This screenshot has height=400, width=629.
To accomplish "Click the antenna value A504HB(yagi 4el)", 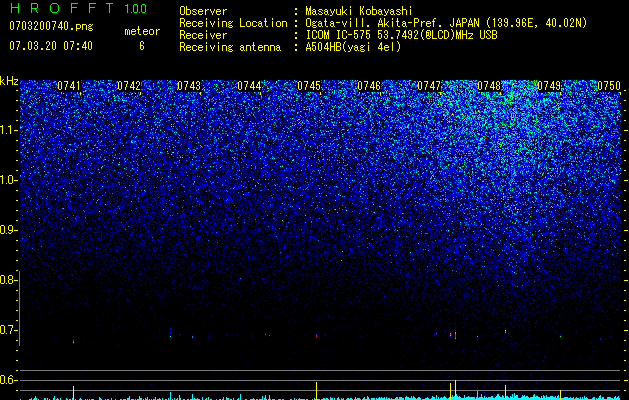I will coord(353,47).
